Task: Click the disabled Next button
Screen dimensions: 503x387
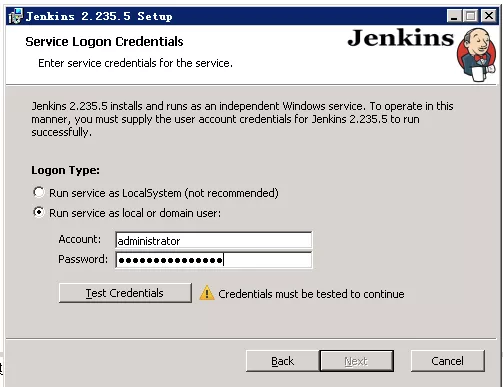Action: coord(356,361)
